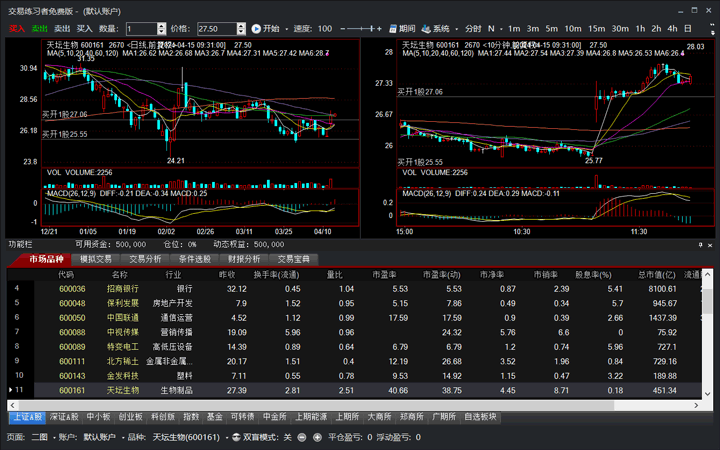The width and height of the screenshot is (720, 450).
Task: Switch to 财报分析 tab
Action: click(244, 259)
